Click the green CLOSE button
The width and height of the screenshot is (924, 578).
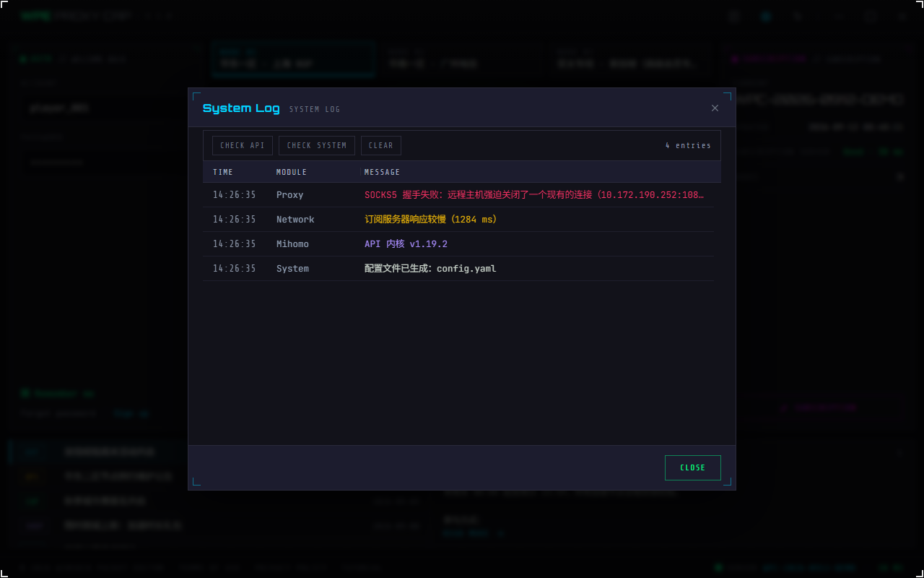(693, 467)
